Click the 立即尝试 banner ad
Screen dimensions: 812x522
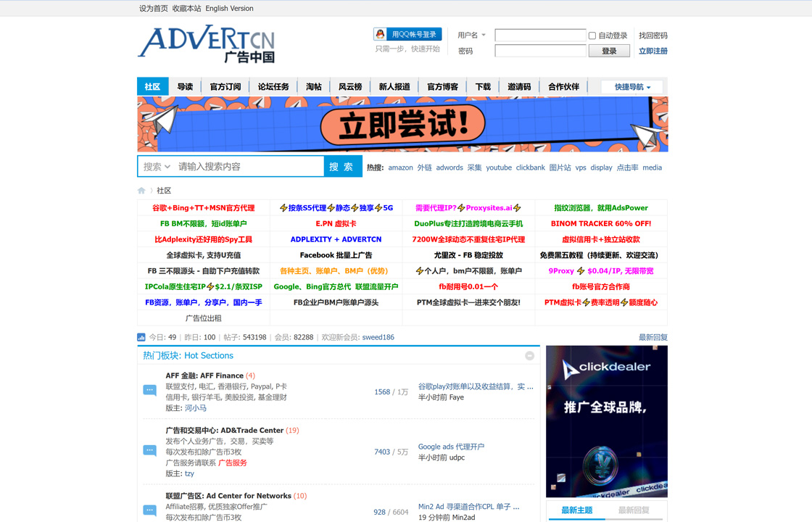click(x=402, y=124)
